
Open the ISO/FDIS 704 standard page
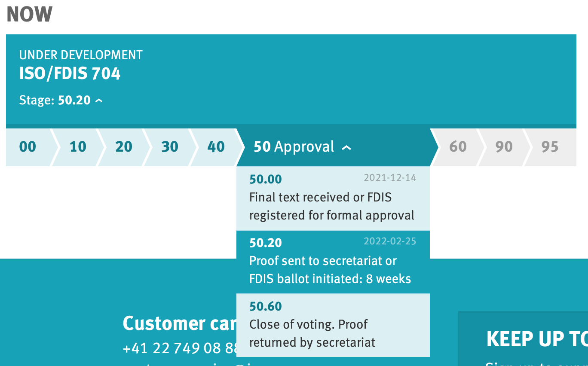70,73
